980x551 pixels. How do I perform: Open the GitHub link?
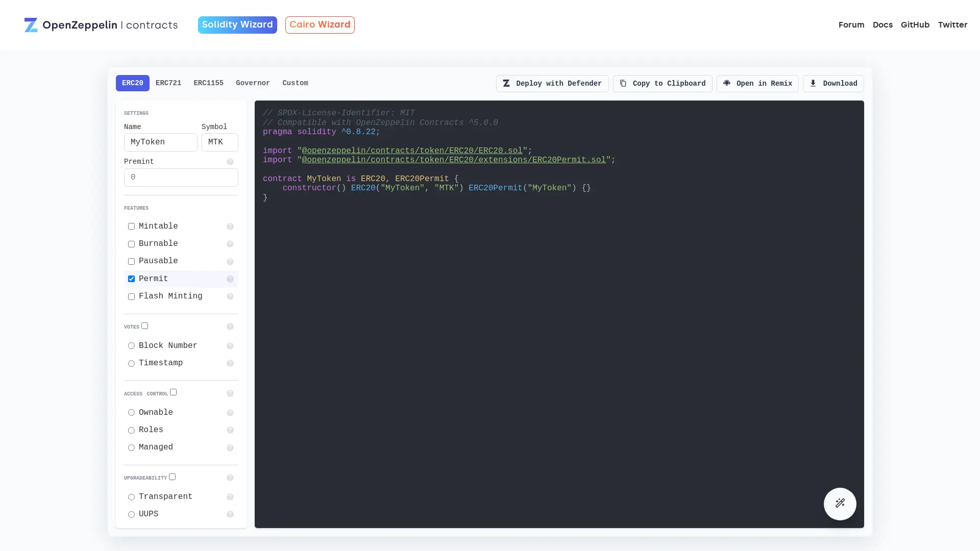click(x=915, y=24)
